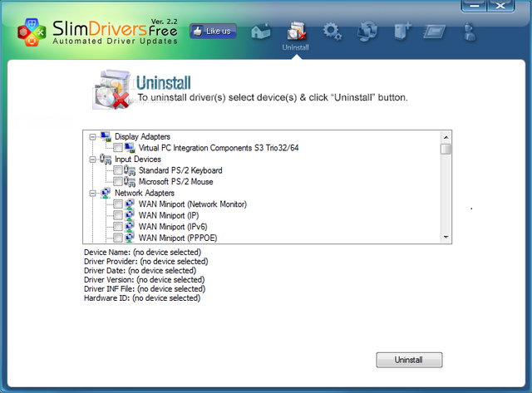Open the Home toolbar icon

tap(261, 32)
